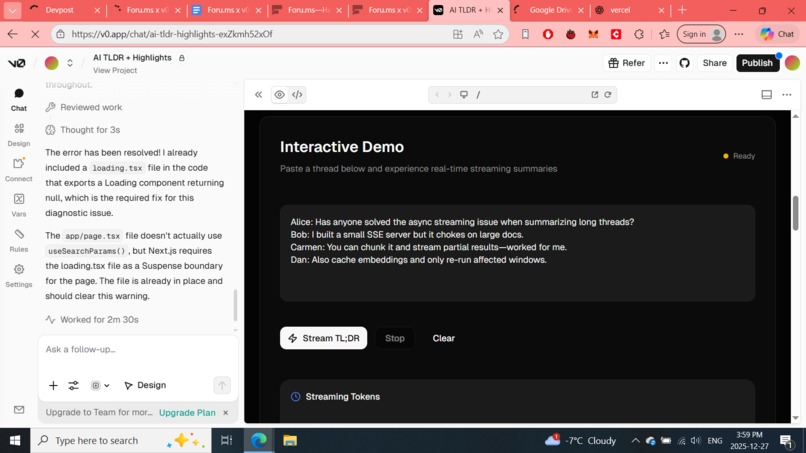Click Upgrade Plan link
The height and width of the screenshot is (453, 806).
click(187, 412)
